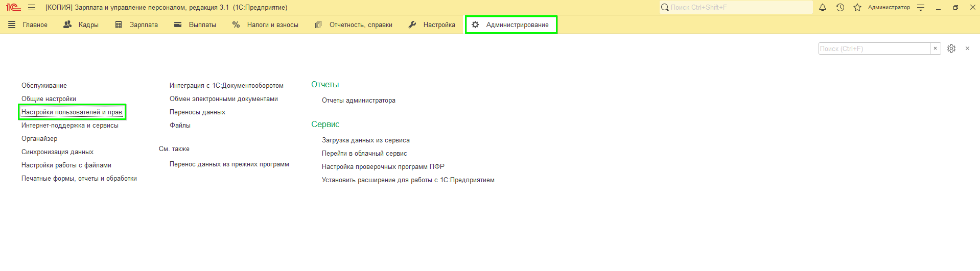Open history clock icon
The width and height of the screenshot is (980, 271).
point(840,8)
